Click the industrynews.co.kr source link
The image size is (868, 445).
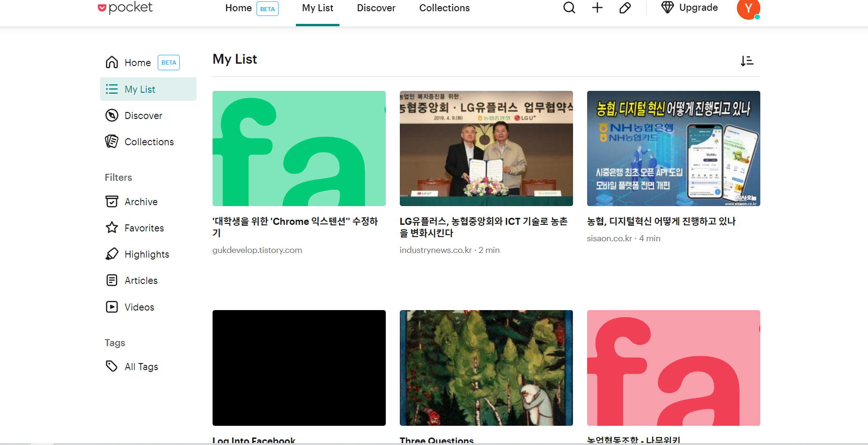click(x=435, y=250)
